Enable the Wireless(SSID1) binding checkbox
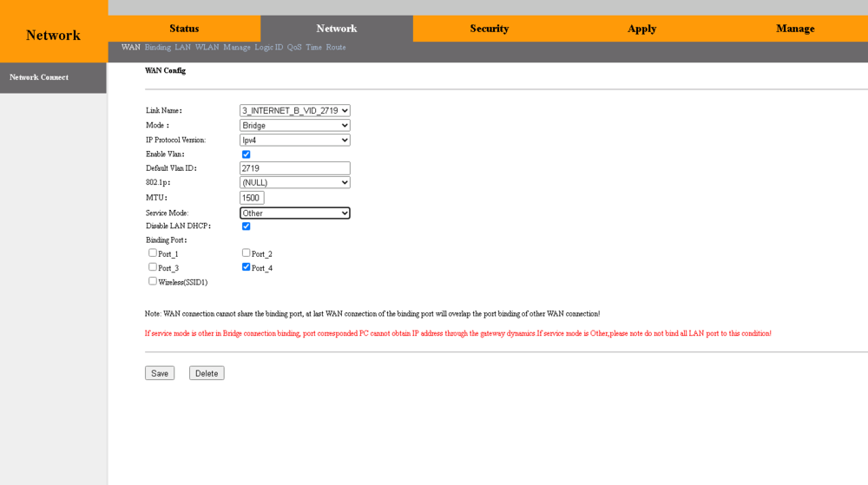 pos(153,281)
